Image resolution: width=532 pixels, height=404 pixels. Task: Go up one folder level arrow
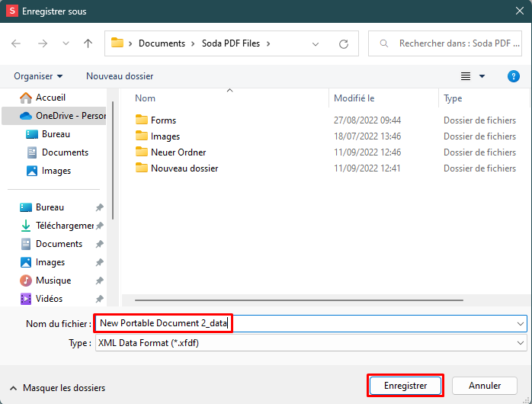click(88, 43)
